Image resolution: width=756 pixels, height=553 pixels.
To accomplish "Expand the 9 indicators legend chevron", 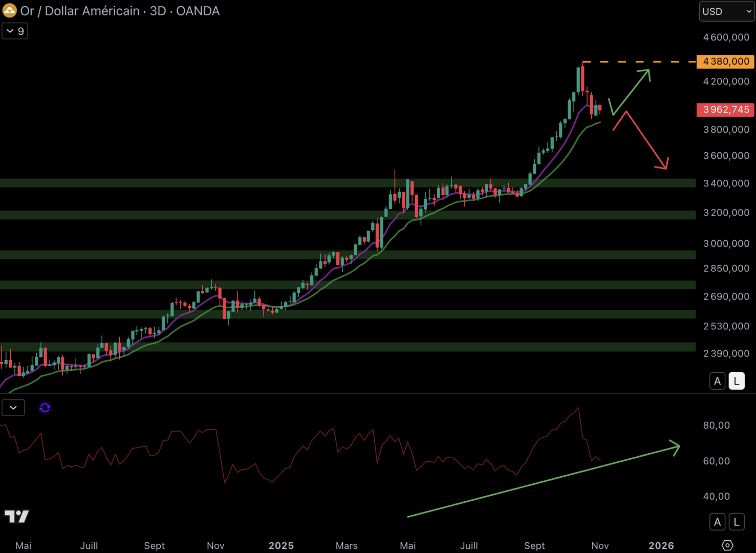I will [15, 31].
